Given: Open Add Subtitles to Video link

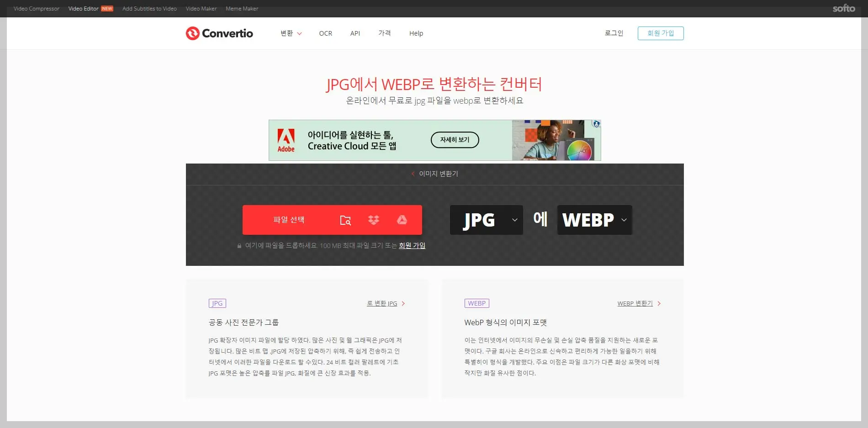Looking at the screenshot, I should coord(149,9).
